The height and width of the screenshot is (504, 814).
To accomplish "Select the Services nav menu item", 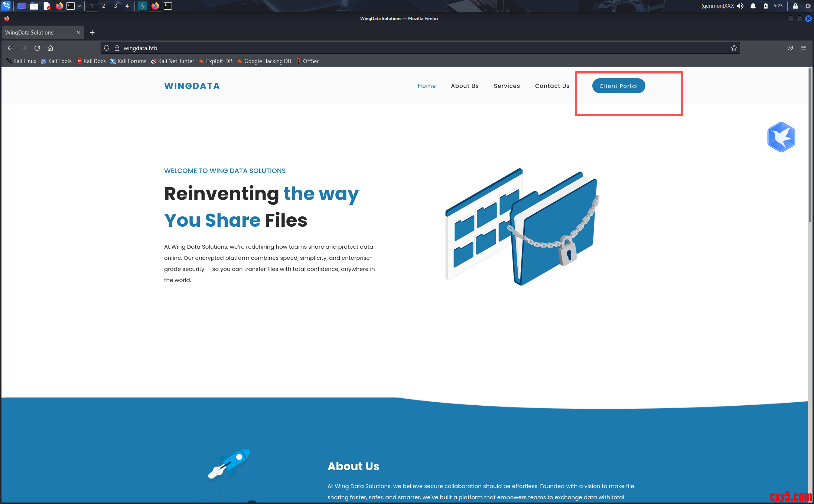I will (507, 86).
